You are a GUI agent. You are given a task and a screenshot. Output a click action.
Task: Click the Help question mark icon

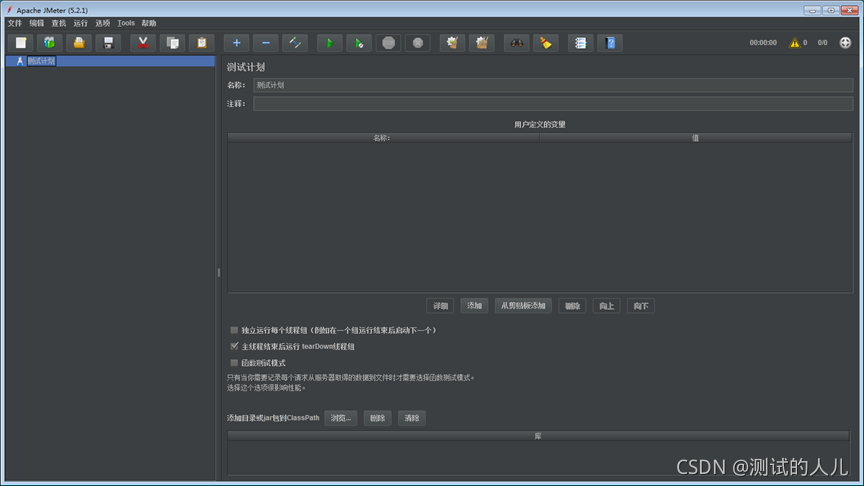(610, 43)
